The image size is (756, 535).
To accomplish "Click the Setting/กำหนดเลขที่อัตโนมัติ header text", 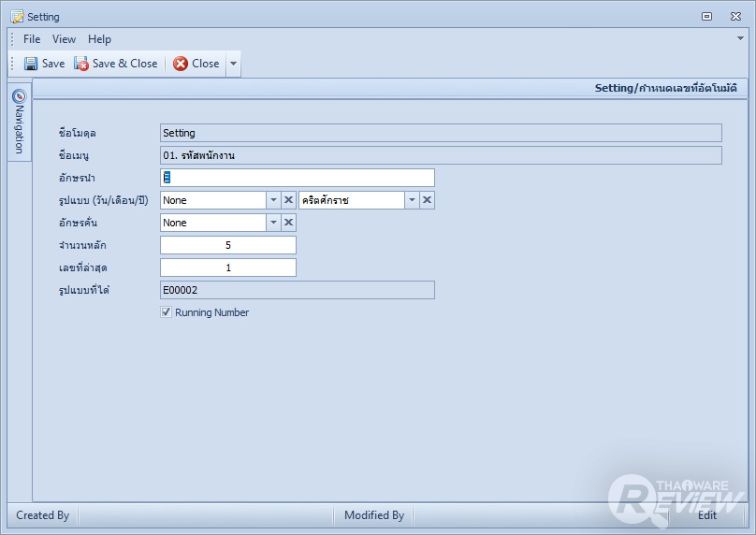I will [665, 88].
